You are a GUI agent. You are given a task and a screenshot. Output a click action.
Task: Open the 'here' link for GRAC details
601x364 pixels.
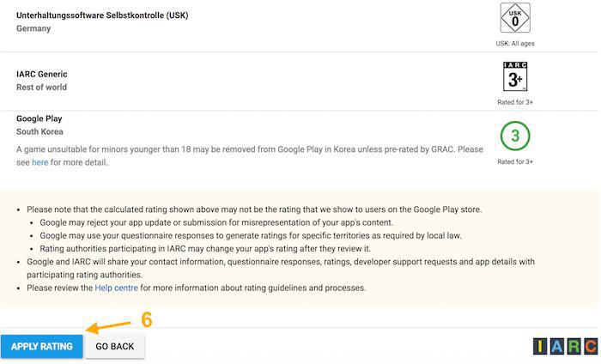tap(39, 162)
